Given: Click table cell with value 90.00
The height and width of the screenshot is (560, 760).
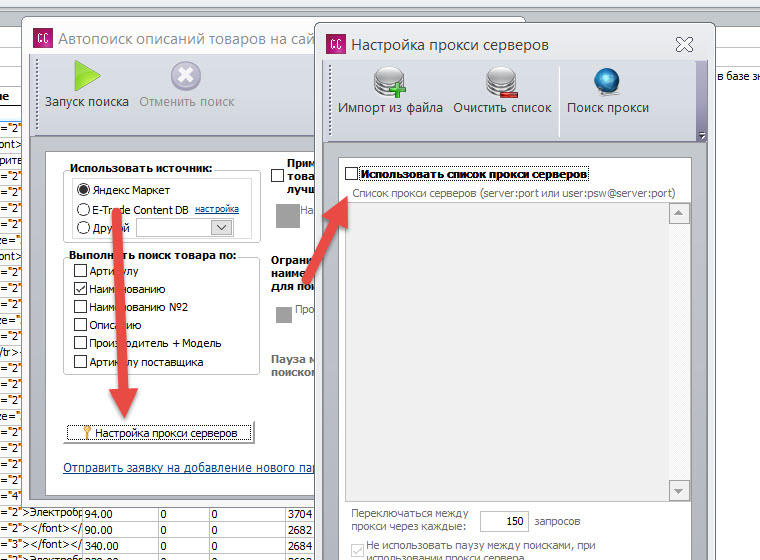Looking at the screenshot, I should (121, 530).
